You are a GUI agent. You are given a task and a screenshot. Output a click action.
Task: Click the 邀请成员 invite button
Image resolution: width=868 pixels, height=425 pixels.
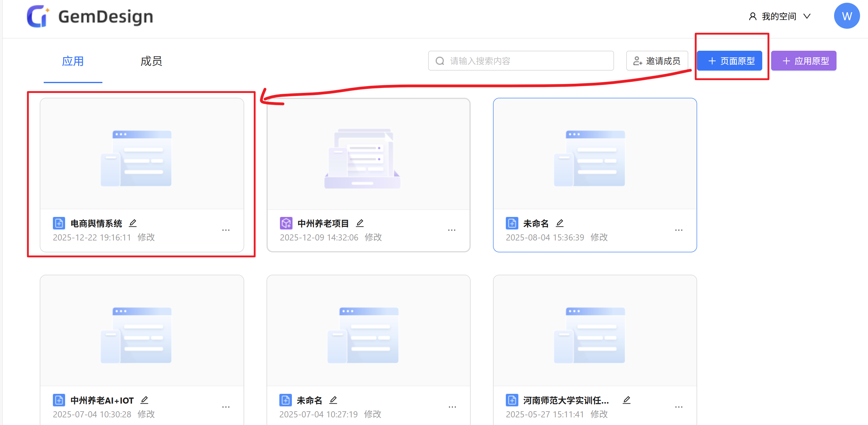tap(657, 61)
